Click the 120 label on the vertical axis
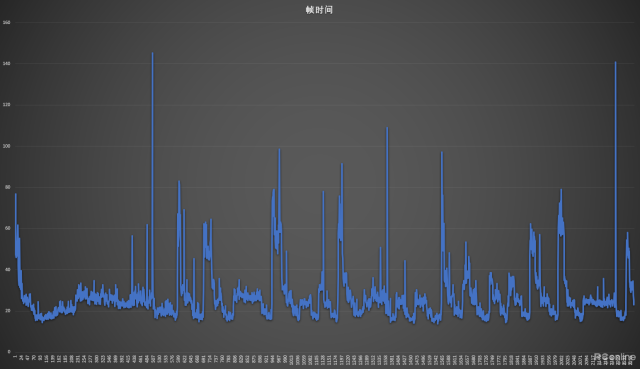This screenshot has width=640, height=369. (x=6, y=105)
